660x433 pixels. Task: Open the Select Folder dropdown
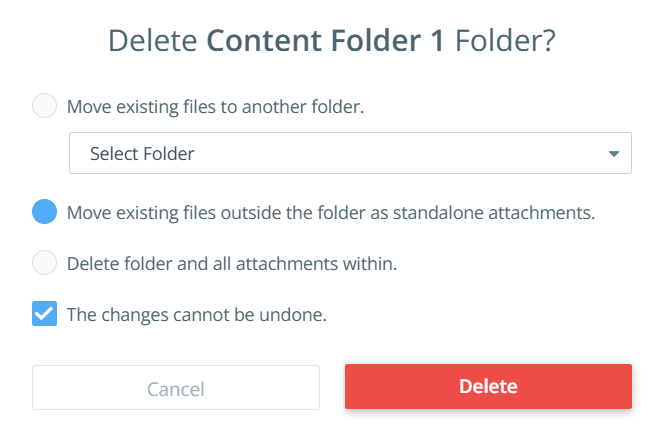point(350,153)
